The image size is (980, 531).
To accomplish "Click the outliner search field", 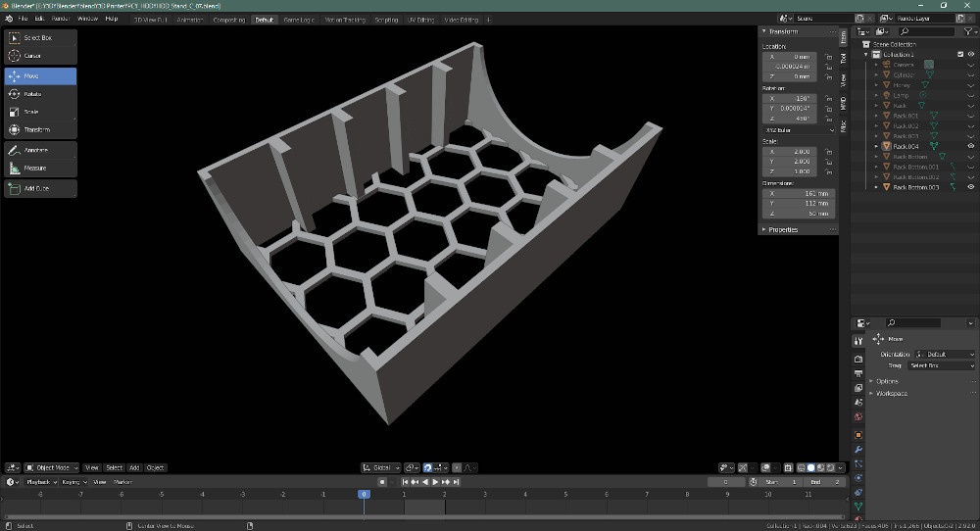I will pyautogui.click(x=926, y=31).
